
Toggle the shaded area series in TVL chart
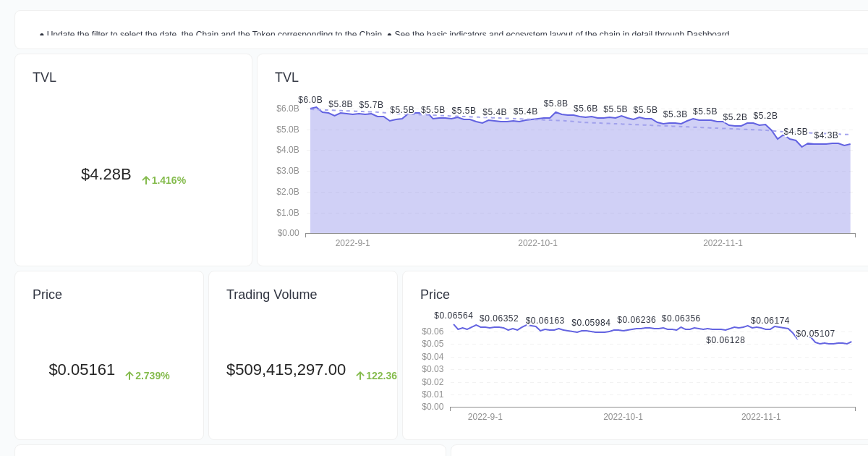[506, 188]
